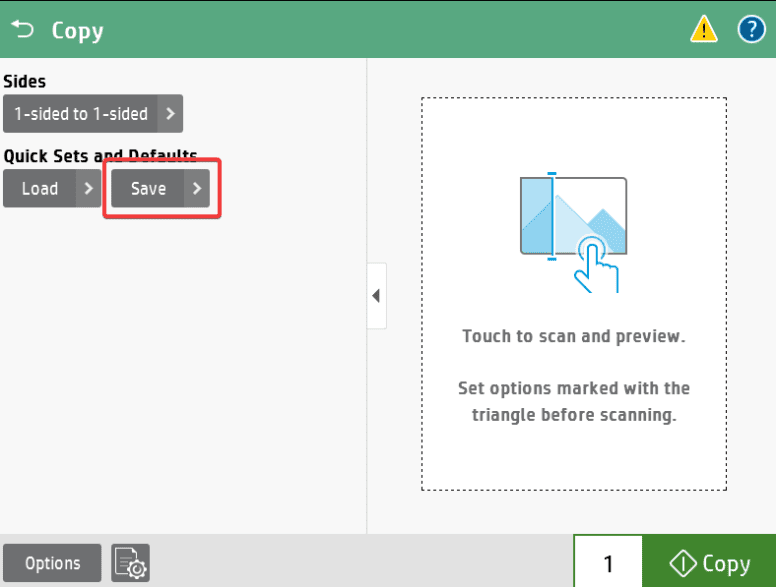Tap the "Touch to scan and preview" text

coord(573,336)
